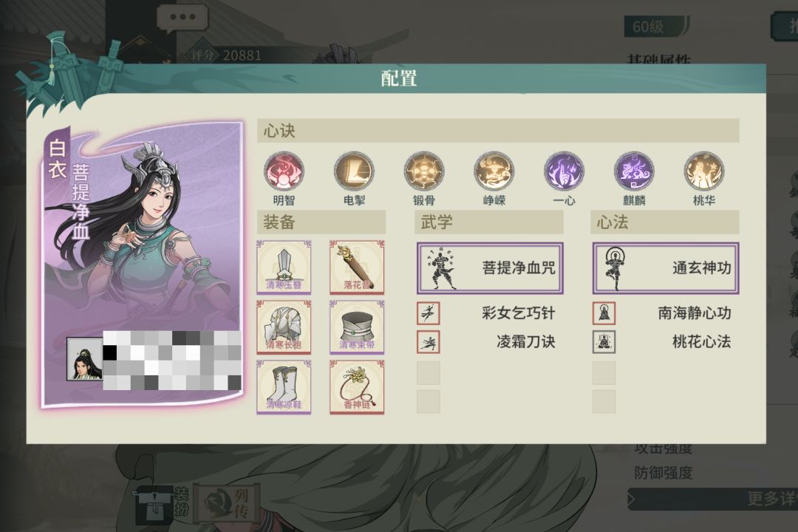Open the 清寒束带 belt equipment slot
798x532 pixels.
tap(358, 327)
